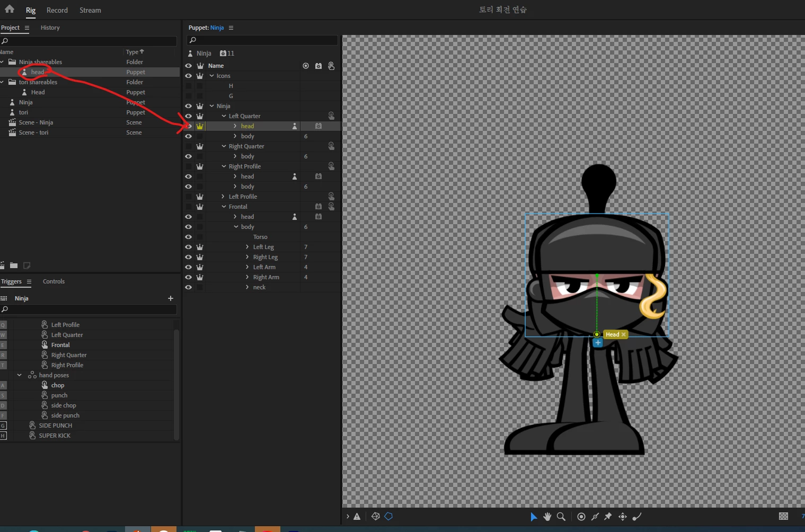Select the Selection arrow tool
Image resolution: width=805 pixels, height=532 pixels.
coord(534,517)
